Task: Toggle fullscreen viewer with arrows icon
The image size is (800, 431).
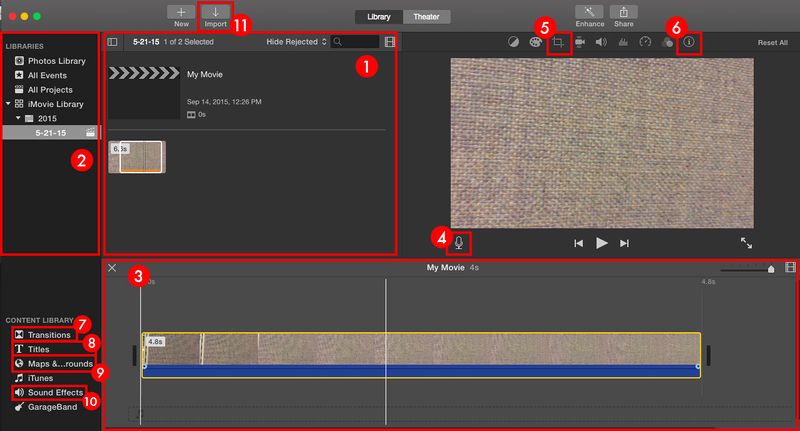Action: click(747, 242)
